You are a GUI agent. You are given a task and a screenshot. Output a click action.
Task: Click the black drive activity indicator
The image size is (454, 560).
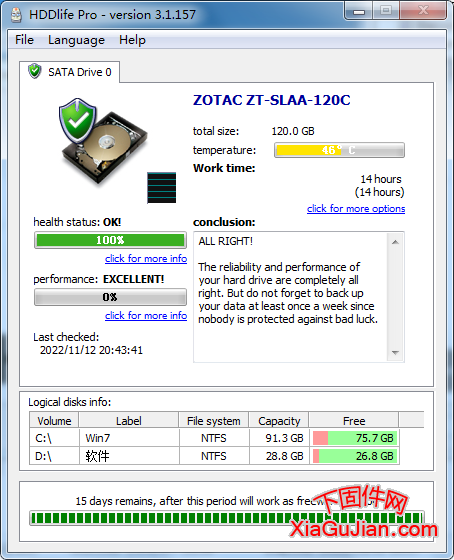point(161,188)
